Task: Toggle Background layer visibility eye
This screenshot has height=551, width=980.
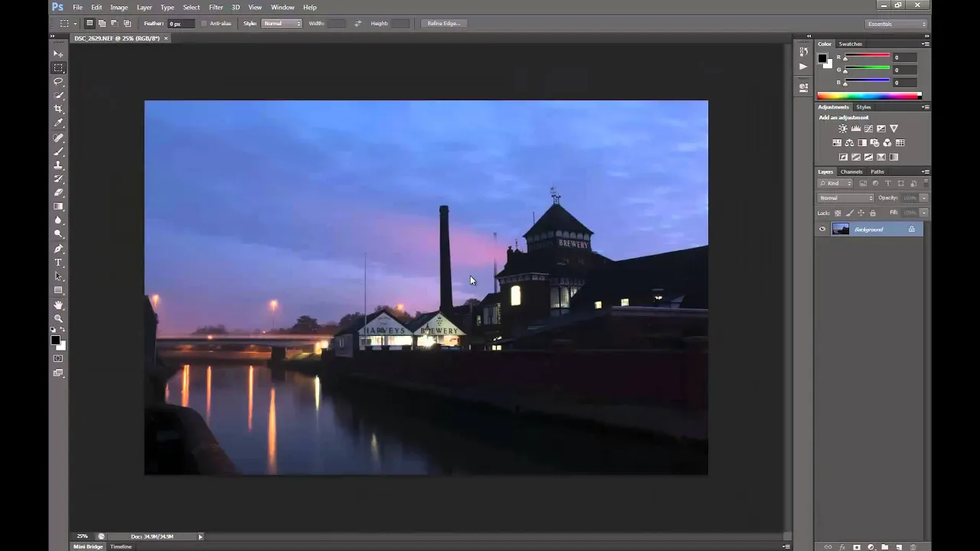Action: coord(822,230)
